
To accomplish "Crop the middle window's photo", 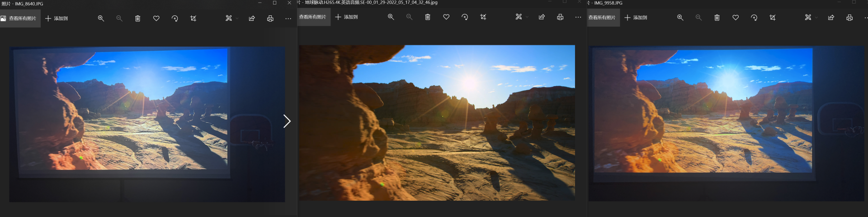I will 483,17.
